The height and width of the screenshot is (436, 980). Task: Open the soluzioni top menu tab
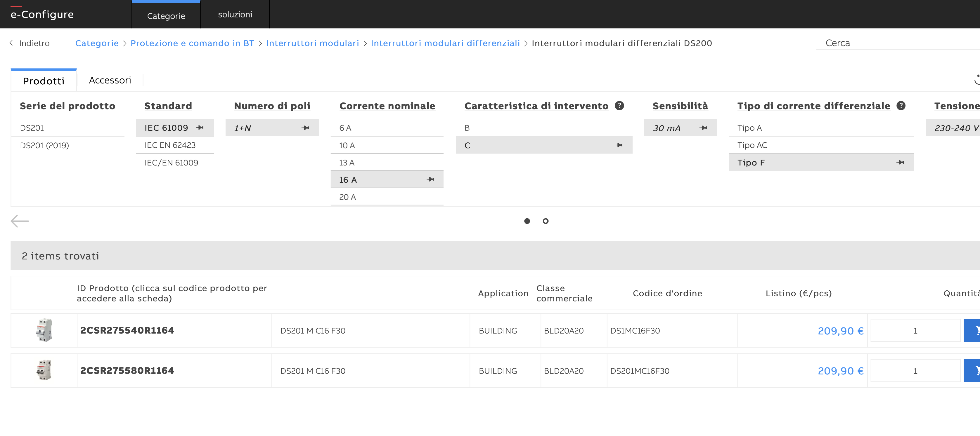(235, 14)
